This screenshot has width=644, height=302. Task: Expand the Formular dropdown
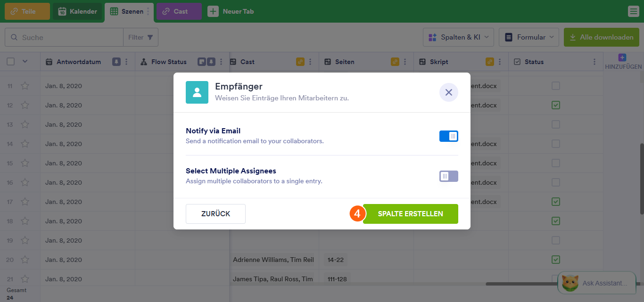[529, 37]
